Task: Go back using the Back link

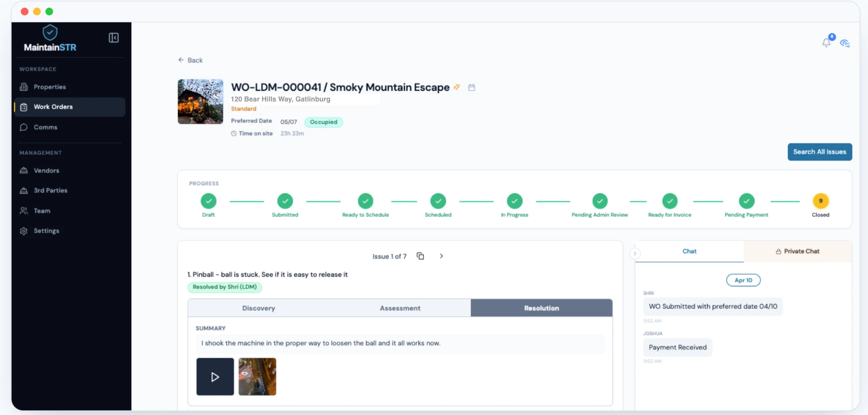Action: 190,60
